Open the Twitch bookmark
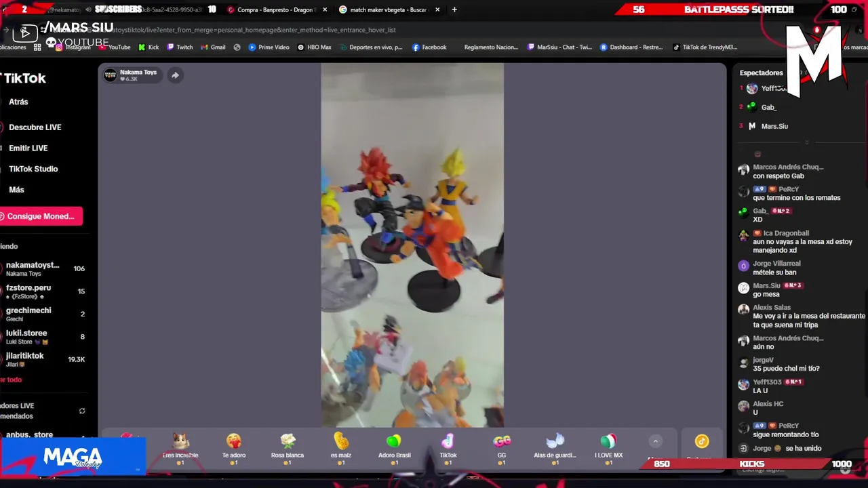 (180, 47)
